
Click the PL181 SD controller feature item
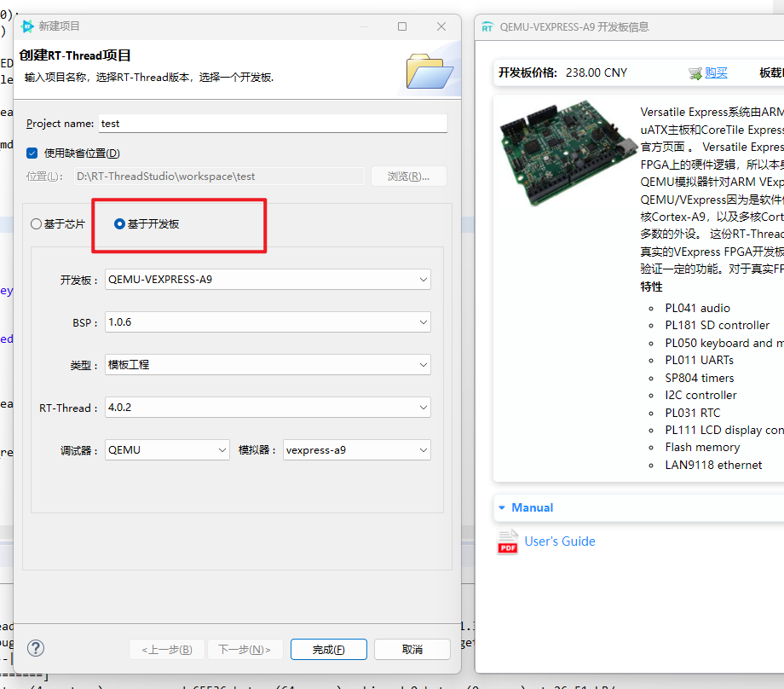717,325
